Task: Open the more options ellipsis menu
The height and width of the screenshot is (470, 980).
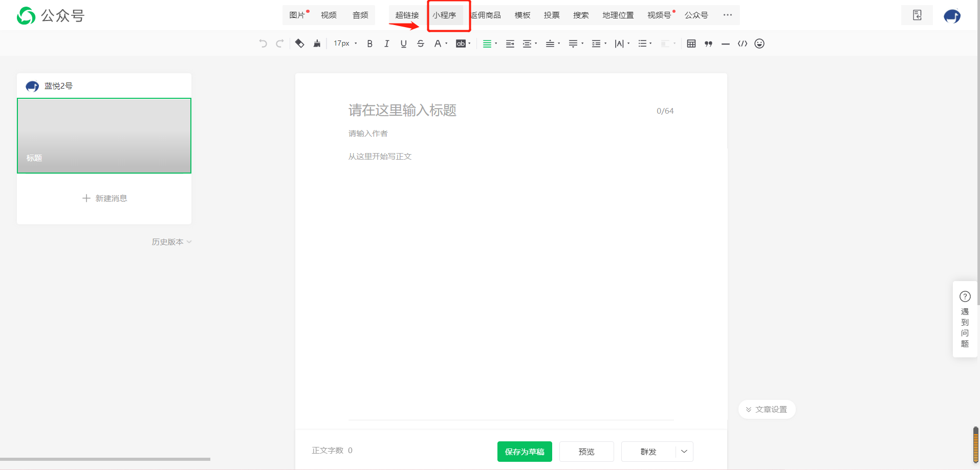Action: tap(728, 15)
